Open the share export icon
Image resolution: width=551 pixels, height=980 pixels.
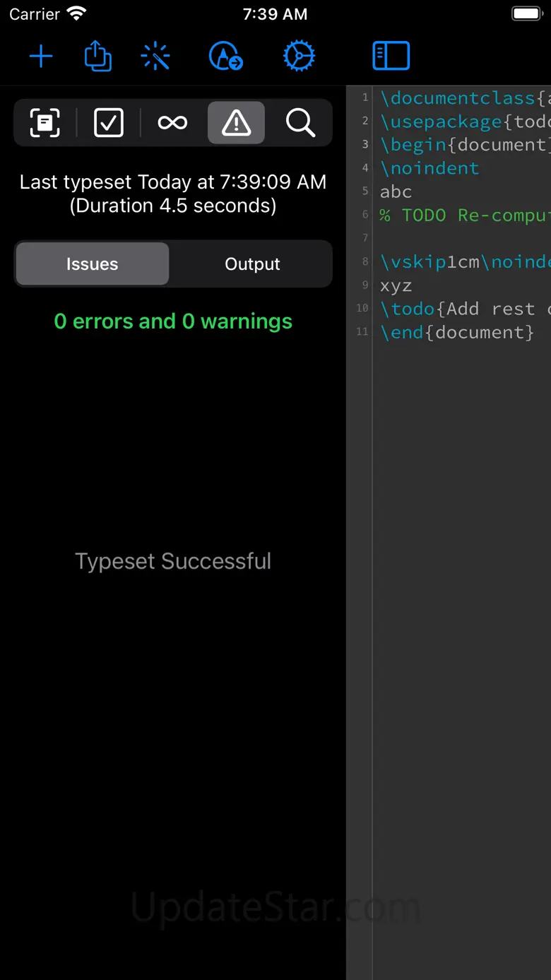click(x=98, y=56)
